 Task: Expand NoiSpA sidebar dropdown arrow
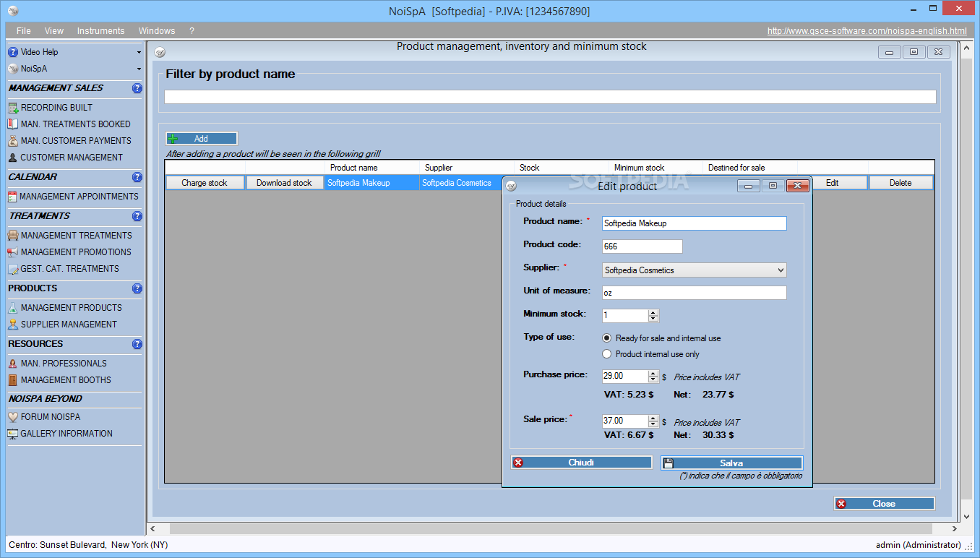(x=139, y=69)
